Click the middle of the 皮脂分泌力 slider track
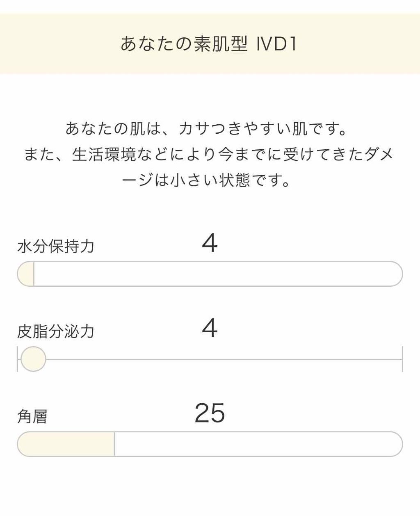The height and width of the screenshot is (516, 420). (x=210, y=359)
